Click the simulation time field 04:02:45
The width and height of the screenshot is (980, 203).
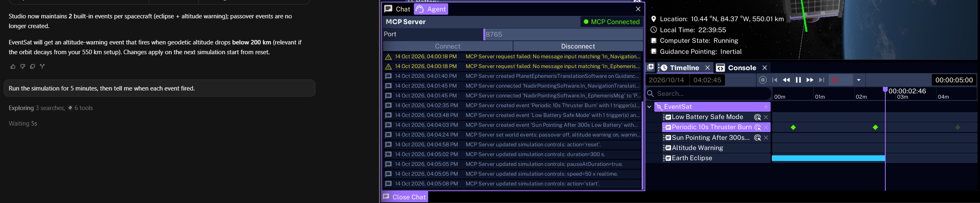tap(707, 80)
